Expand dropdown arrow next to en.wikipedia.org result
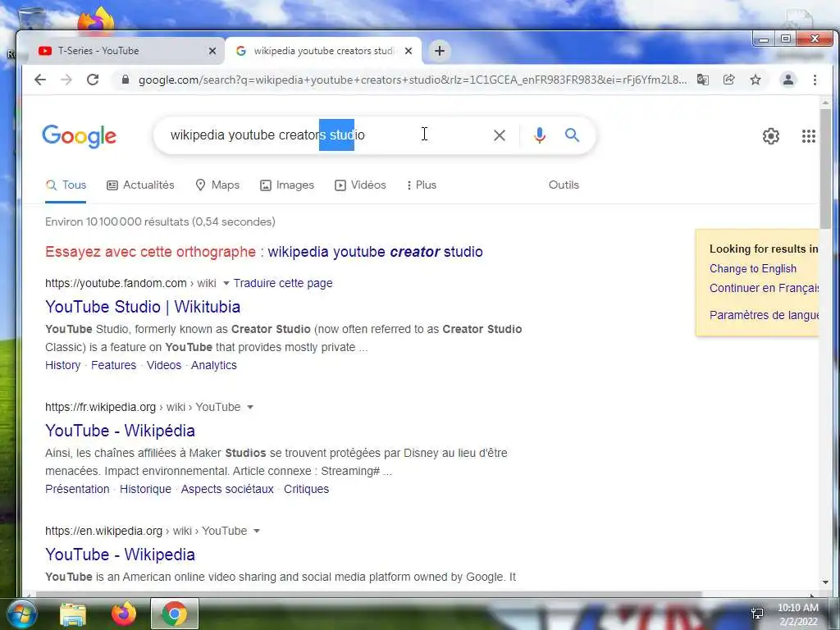 [x=256, y=531]
